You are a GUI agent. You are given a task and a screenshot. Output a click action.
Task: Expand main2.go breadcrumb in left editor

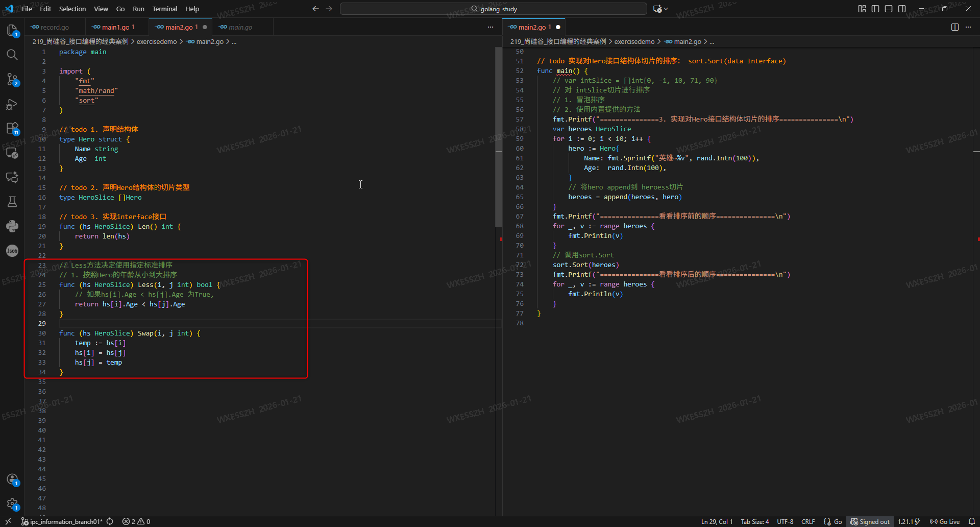click(206, 41)
